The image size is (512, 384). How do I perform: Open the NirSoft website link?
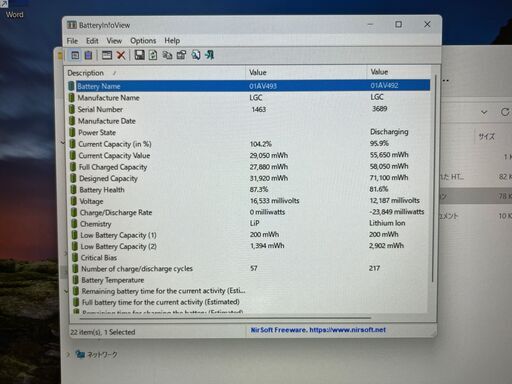(318, 330)
